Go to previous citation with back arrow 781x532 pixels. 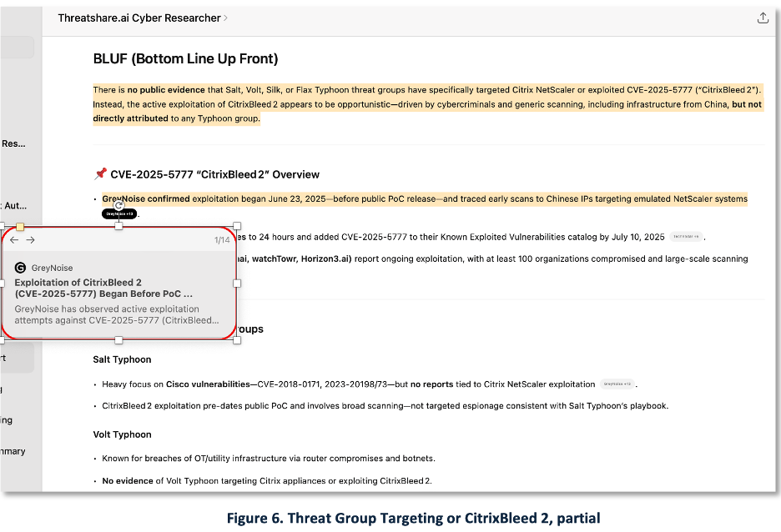tap(14, 240)
